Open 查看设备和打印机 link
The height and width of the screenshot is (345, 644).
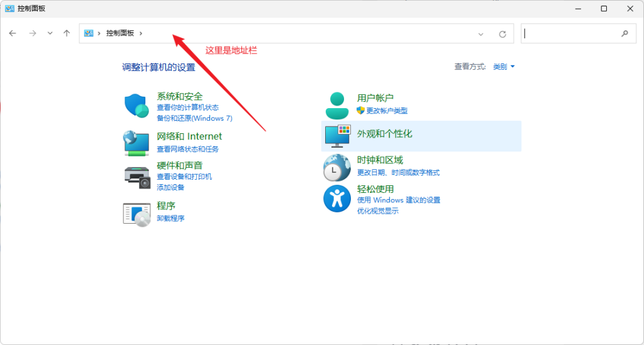[184, 177]
